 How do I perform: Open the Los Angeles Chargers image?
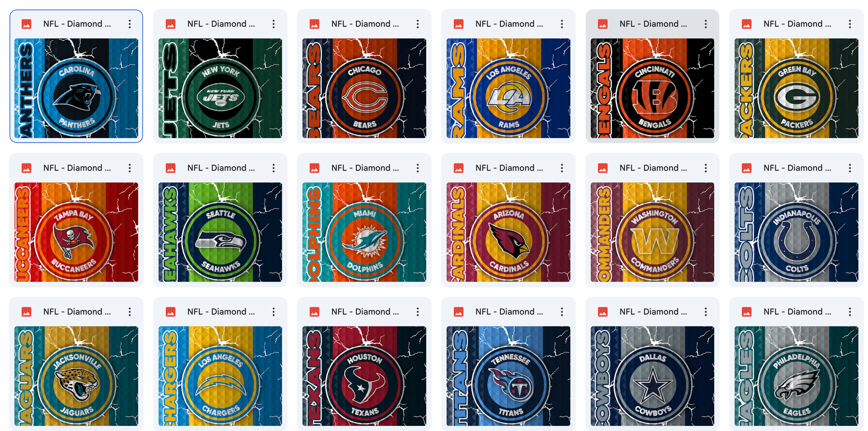tap(220, 376)
